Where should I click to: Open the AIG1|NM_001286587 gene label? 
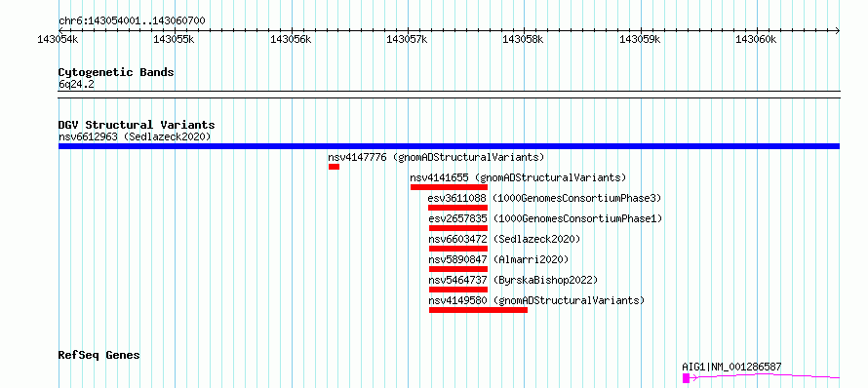(x=731, y=367)
